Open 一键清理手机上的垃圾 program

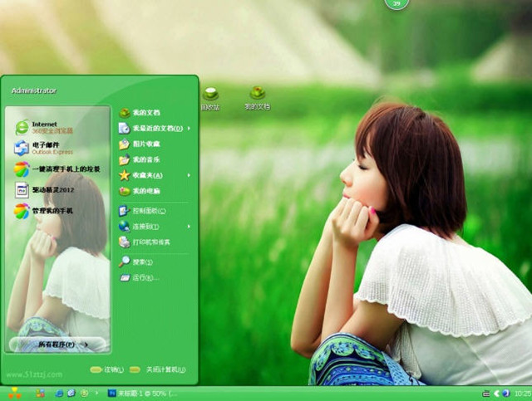(57, 169)
